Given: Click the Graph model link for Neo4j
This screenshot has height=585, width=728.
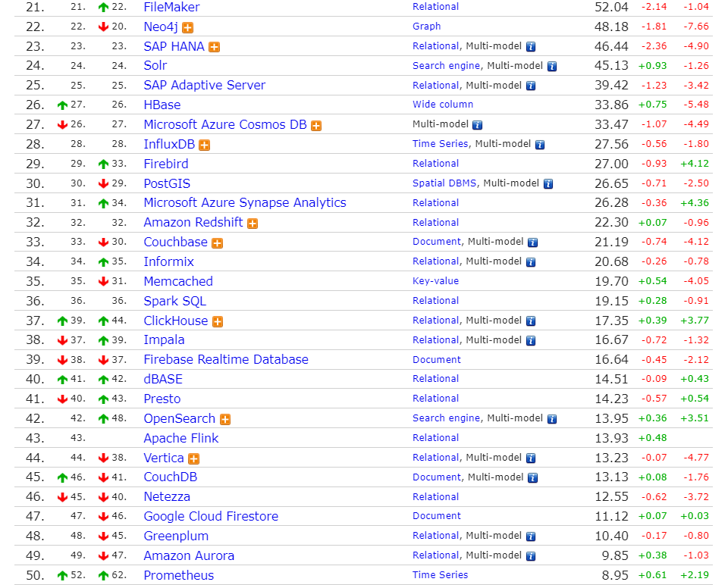Looking at the screenshot, I should [427, 27].
